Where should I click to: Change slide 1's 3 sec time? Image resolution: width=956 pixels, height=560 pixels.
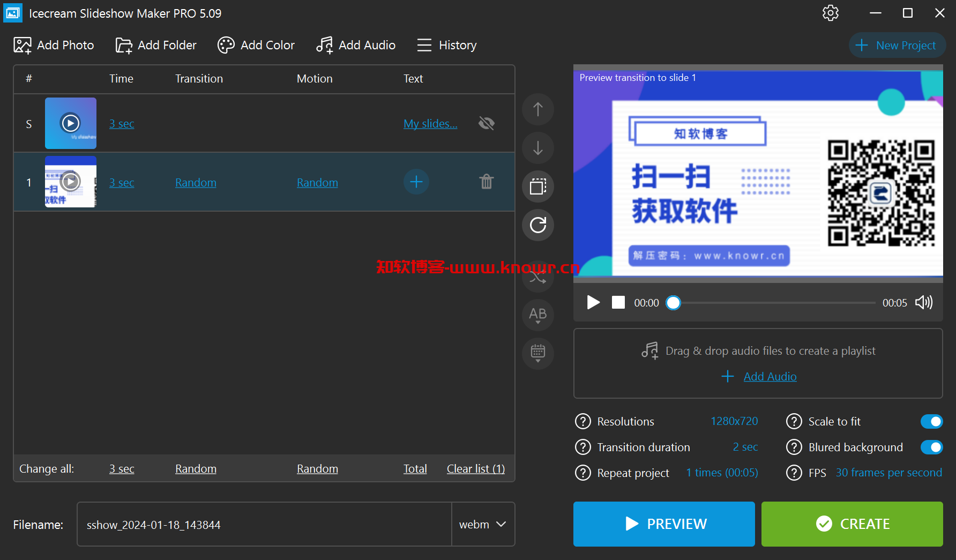coord(122,183)
